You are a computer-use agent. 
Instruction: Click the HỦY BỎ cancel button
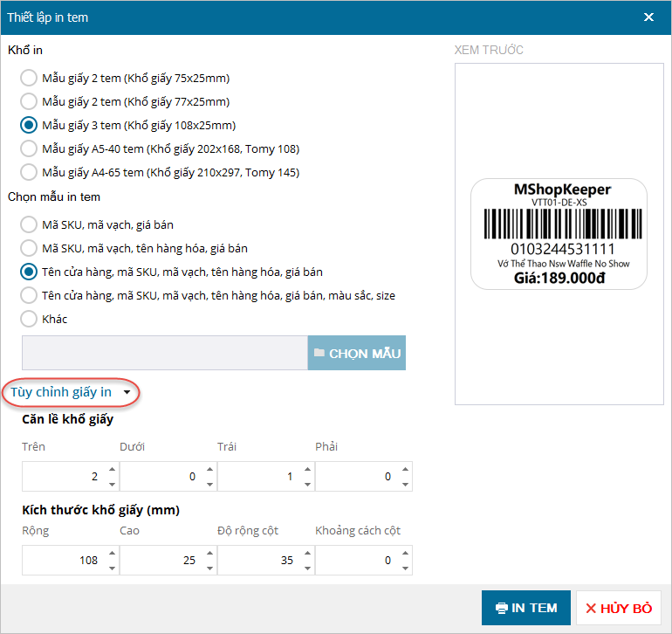619,608
